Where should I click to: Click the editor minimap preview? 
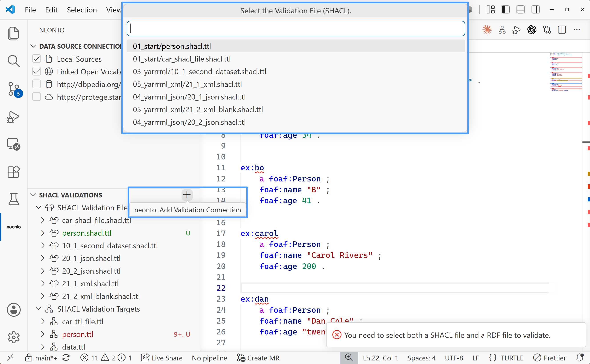[x=566, y=72]
